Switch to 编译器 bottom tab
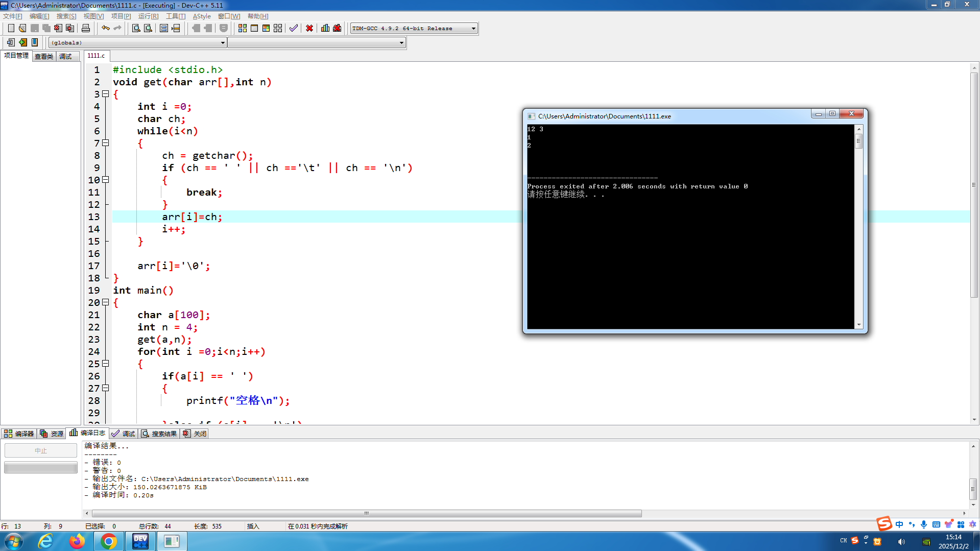The image size is (980, 551). (19, 434)
